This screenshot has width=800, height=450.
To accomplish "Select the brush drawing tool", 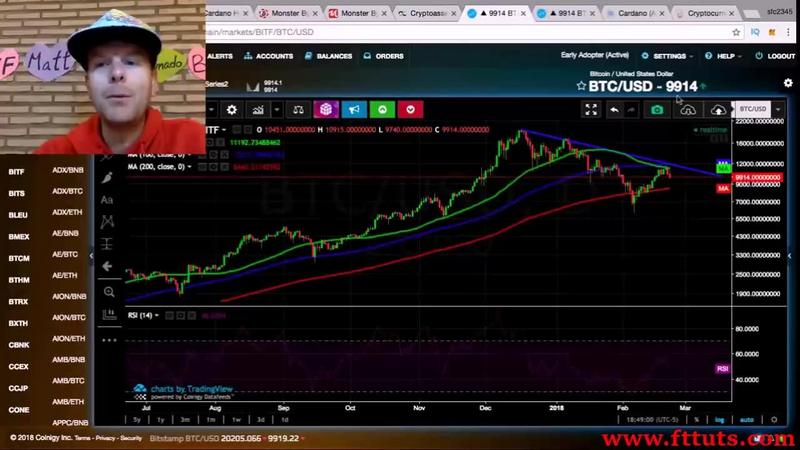I will tap(107, 178).
